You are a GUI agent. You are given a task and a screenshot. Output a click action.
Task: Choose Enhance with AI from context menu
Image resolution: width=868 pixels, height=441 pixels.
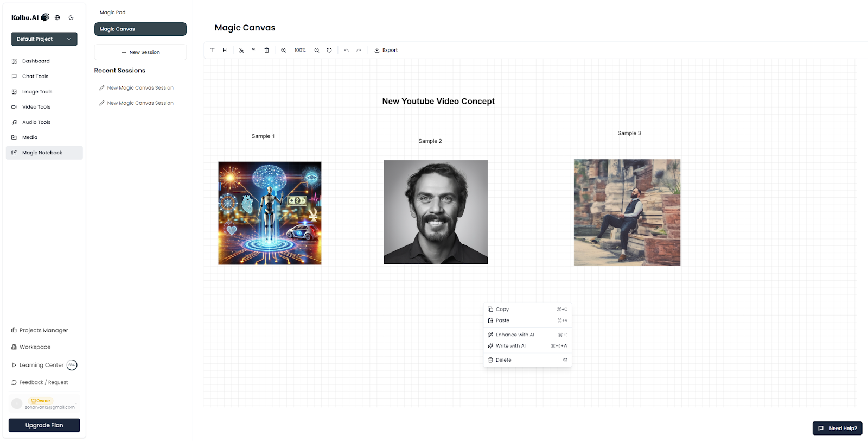[515, 335]
